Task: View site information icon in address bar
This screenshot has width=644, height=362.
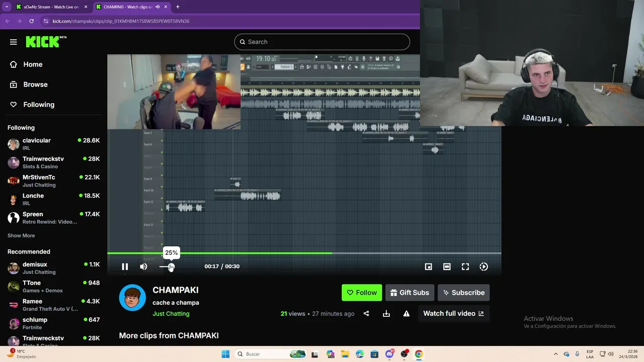Action: pos(46,21)
